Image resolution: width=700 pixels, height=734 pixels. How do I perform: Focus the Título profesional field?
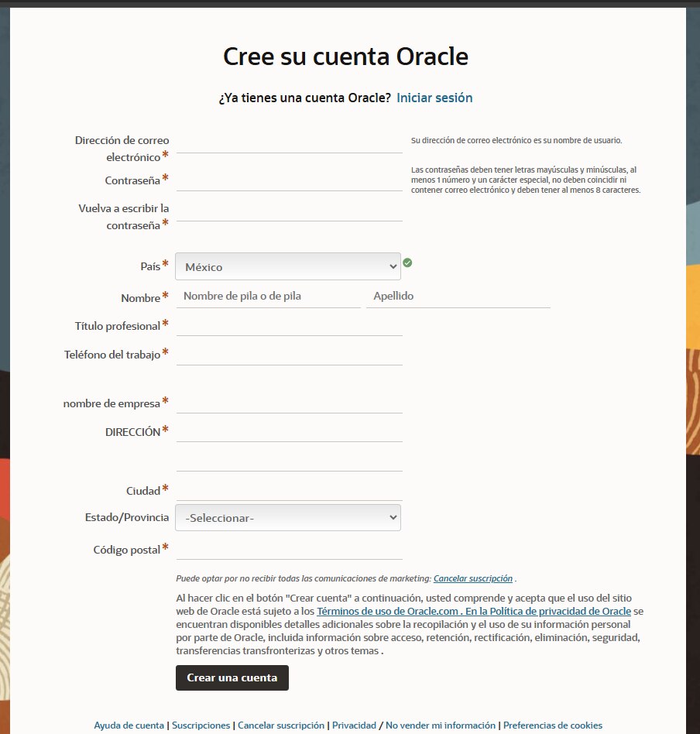coord(289,325)
